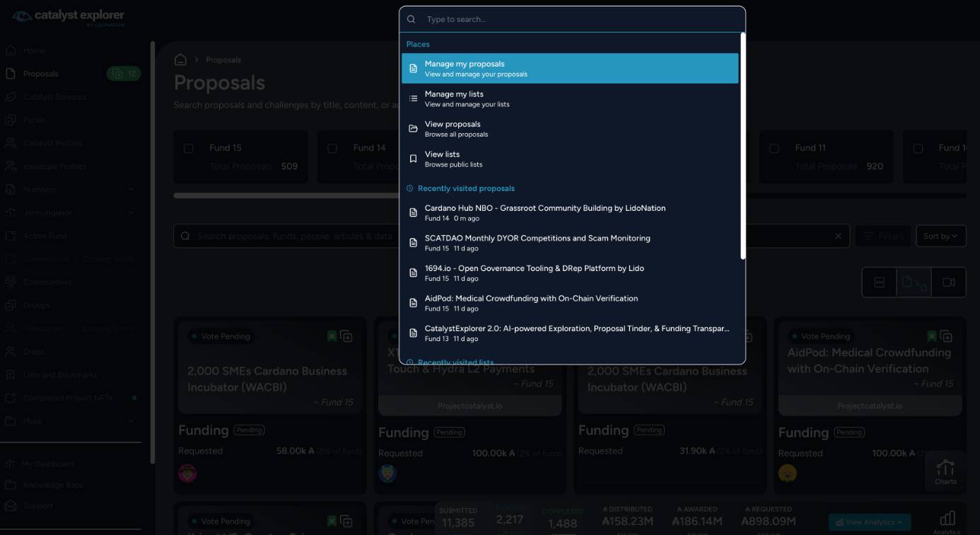The height and width of the screenshot is (535, 980).
Task: Select Manage my proposals in the palette
Action: point(570,69)
